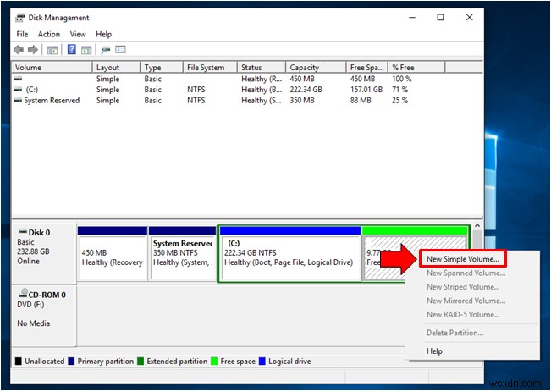Image resolution: width=551 pixels, height=392 pixels.
Task: Click the "25 %" free cell
Action: click(x=399, y=100)
